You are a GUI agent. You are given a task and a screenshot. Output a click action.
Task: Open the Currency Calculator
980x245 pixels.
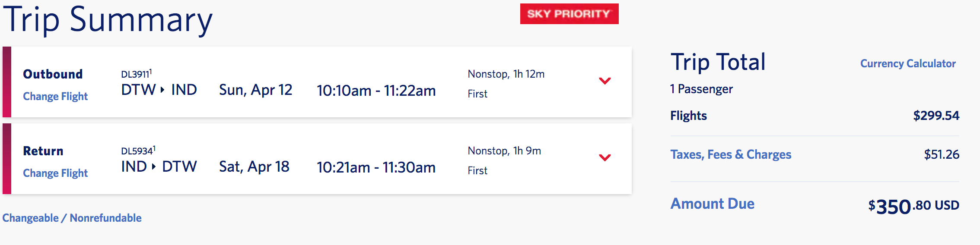pyautogui.click(x=907, y=64)
